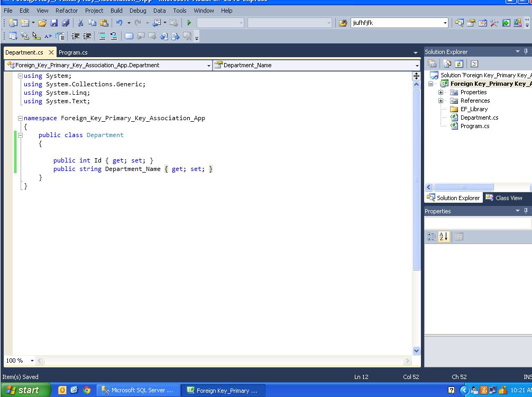Viewport: 532px width, 397px height.
Task: Open Solution Explorer from the main toolbar icon
Action: (460, 23)
